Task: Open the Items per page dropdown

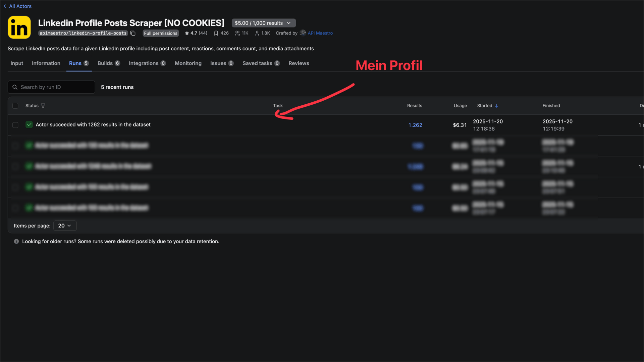Action: click(65, 226)
